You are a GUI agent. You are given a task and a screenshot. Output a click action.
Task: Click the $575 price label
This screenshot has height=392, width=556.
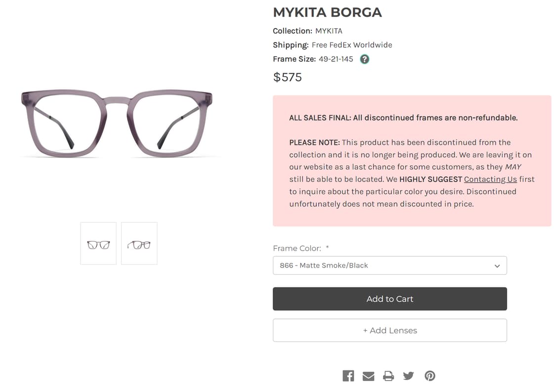287,77
